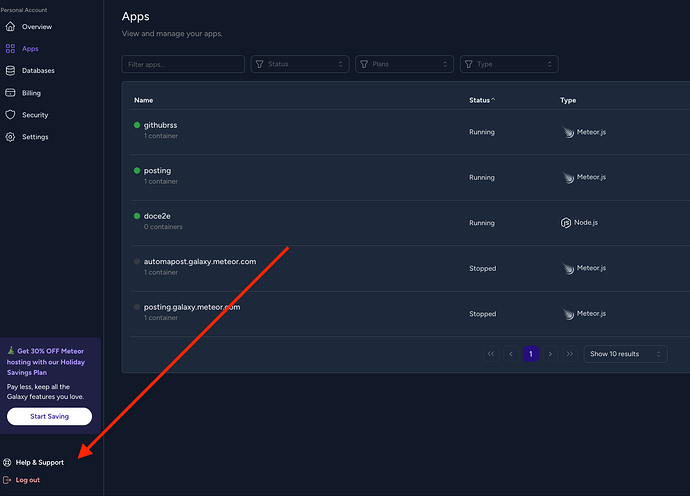The width and height of the screenshot is (690, 496).
Task: Click the Settings gear icon in sidebar
Action: (10, 137)
